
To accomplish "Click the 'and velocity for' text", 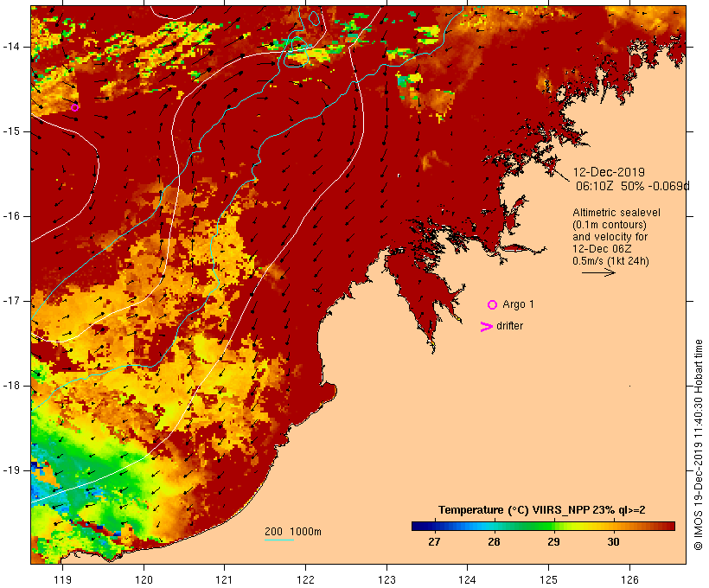I will pyautogui.click(x=610, y=237).
